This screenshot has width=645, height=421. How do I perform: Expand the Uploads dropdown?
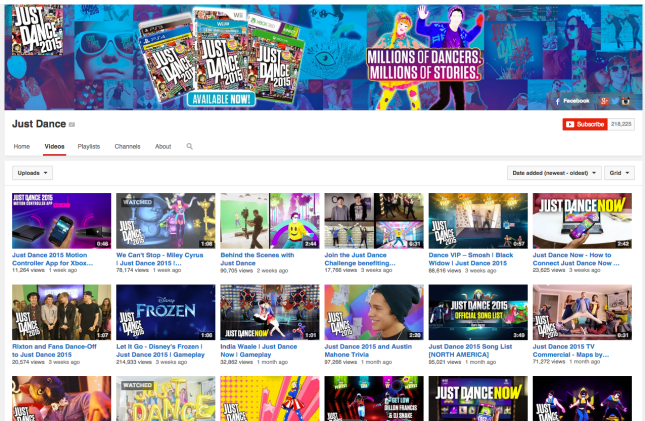[32, 173]
